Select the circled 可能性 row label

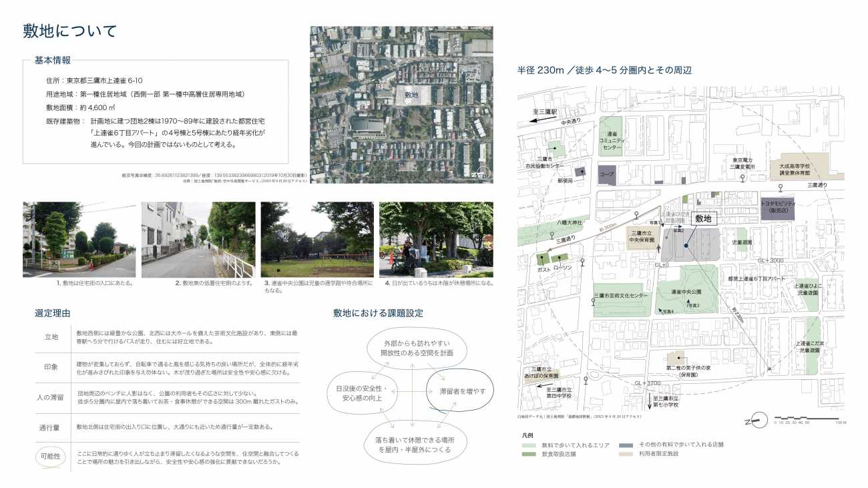tap(51, 456)
